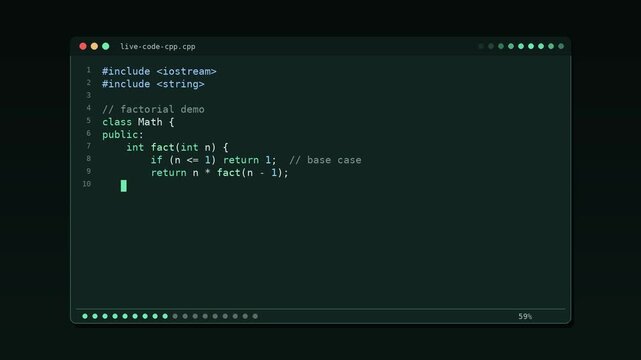
Task: Click the int fact(int n) { line
Action: pyautogui.click(x=177, y=148)
